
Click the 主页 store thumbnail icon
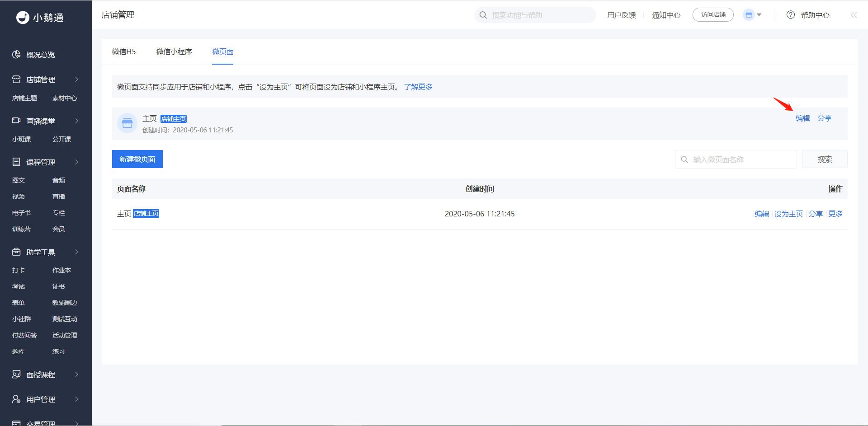127,123
